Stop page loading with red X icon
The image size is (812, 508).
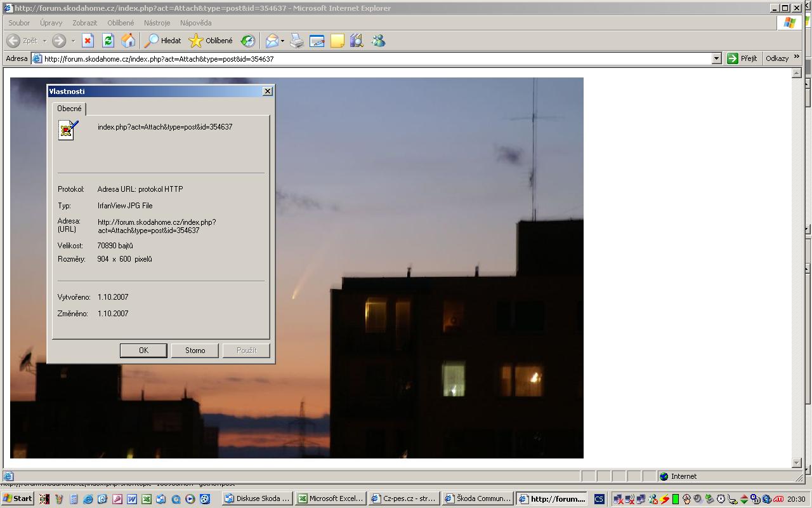tap(88, 41)
